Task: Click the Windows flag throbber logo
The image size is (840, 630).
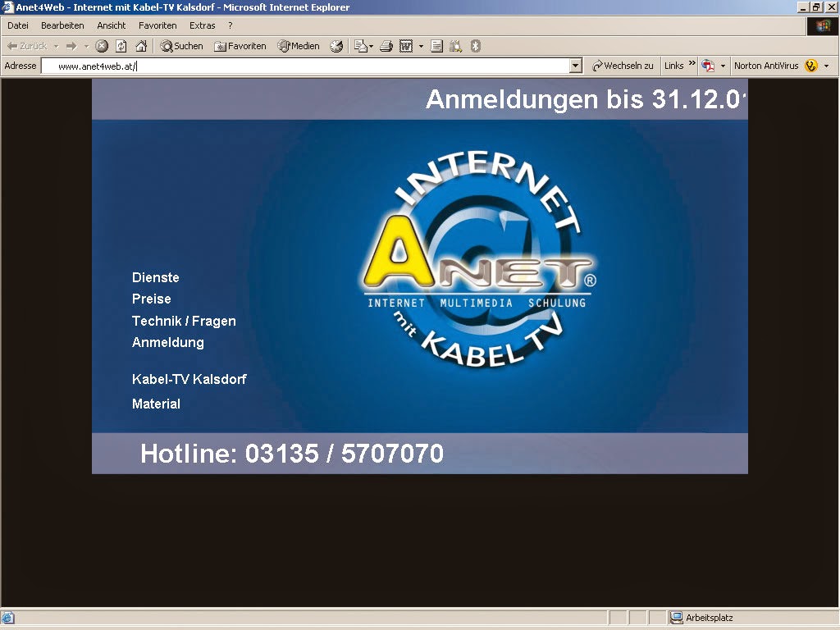Action: coord(823,26)
